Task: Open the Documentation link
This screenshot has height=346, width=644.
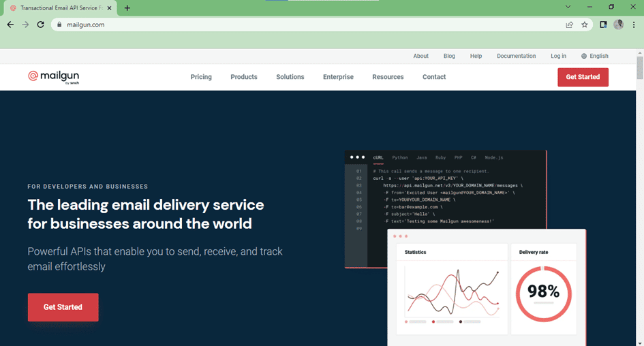Action: pos(517,57)
